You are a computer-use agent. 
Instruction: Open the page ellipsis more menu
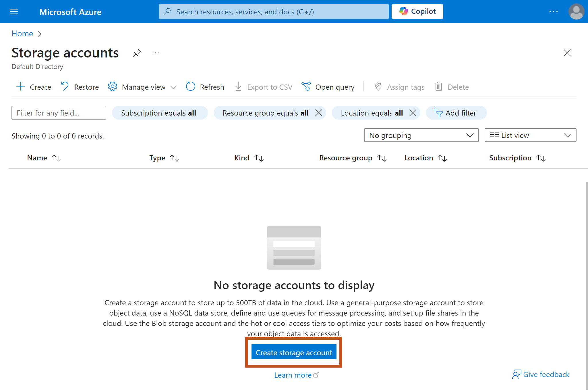(x=156, y=53)
